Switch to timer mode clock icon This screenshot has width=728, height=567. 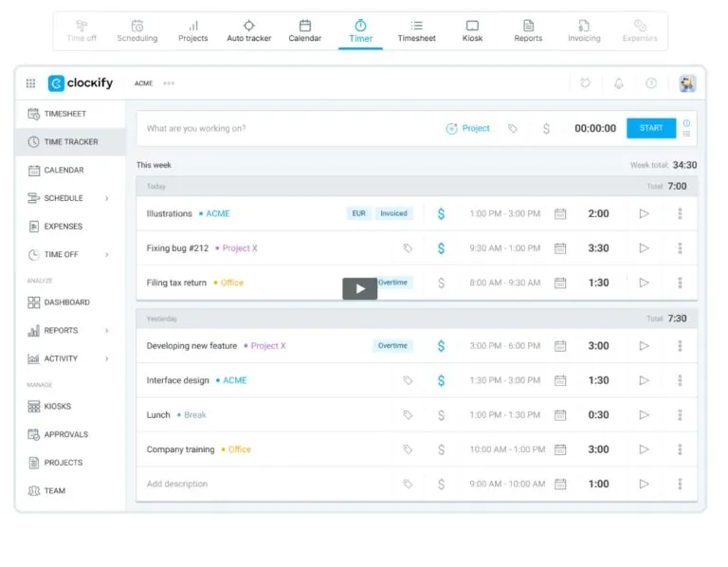click(x=686, y=123)
